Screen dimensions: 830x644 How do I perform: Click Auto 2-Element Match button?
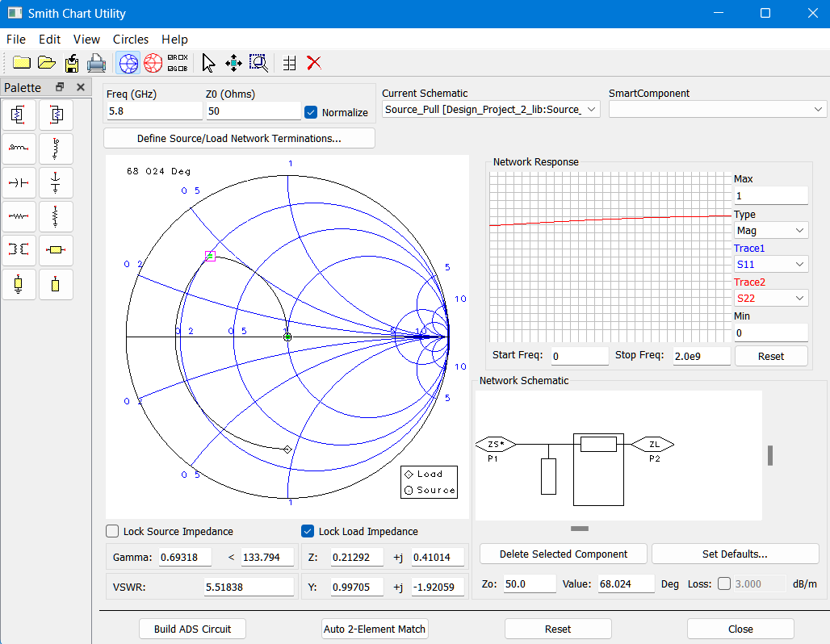[375, 629]
